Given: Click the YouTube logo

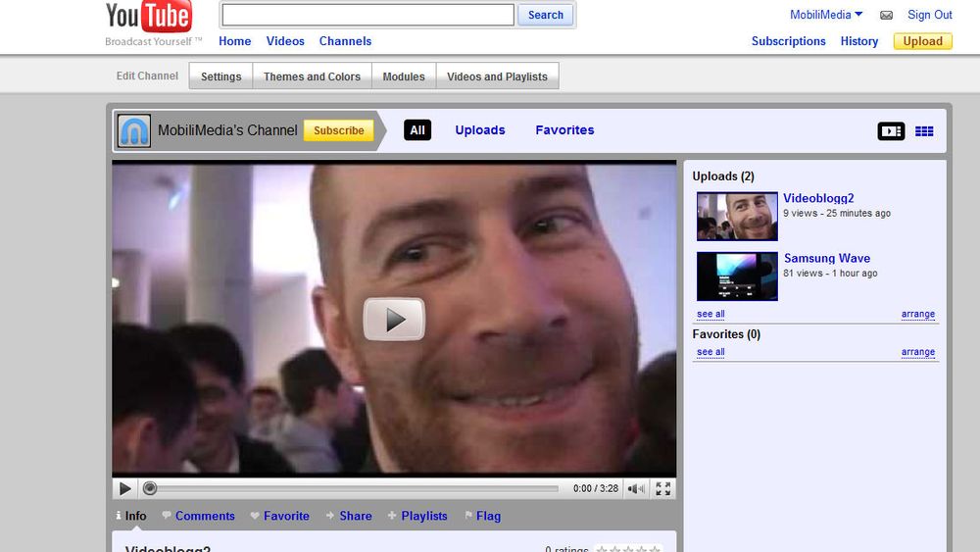Looking at the screenshot, I should (x=149, y=18).
